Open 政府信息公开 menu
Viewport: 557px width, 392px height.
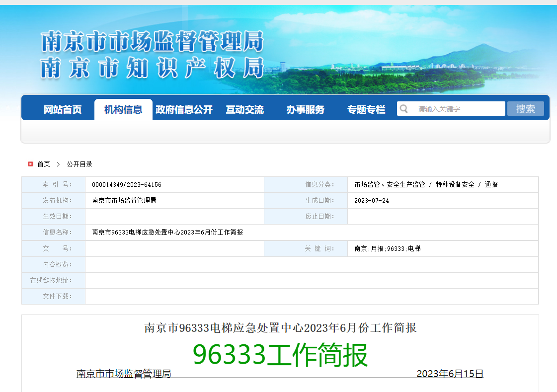tap(184, 110)
